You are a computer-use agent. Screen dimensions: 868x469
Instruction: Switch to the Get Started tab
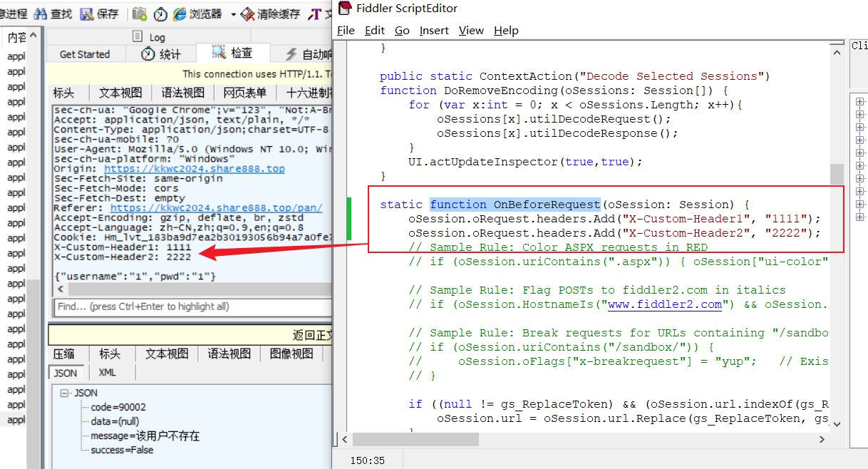tap(85, 54)
